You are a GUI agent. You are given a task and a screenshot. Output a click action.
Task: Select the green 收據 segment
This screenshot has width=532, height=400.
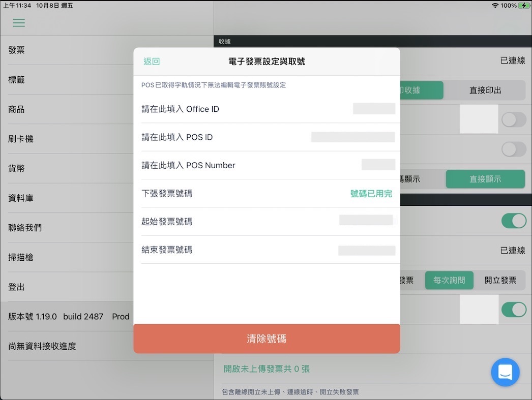pos(422,90)
